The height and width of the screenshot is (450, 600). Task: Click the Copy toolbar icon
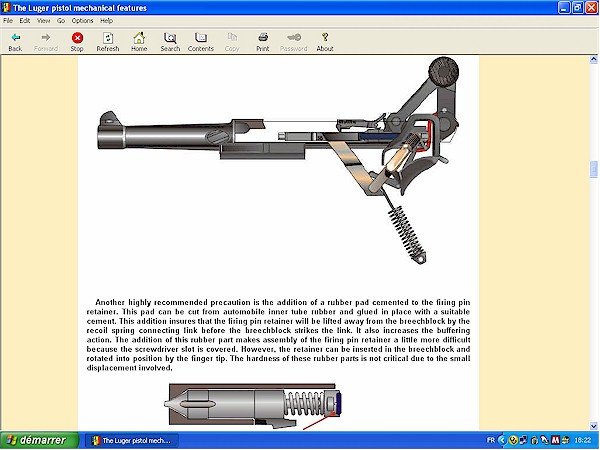coord(232,42)
